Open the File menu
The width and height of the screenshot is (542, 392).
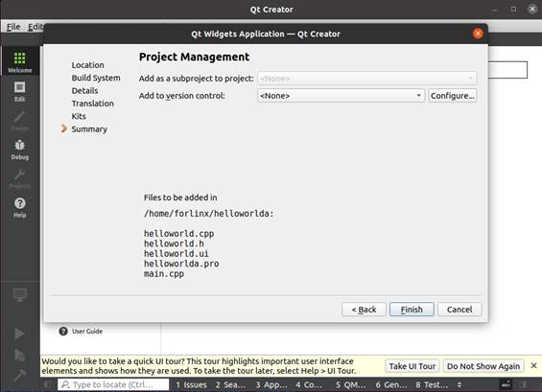pos(13,27)
